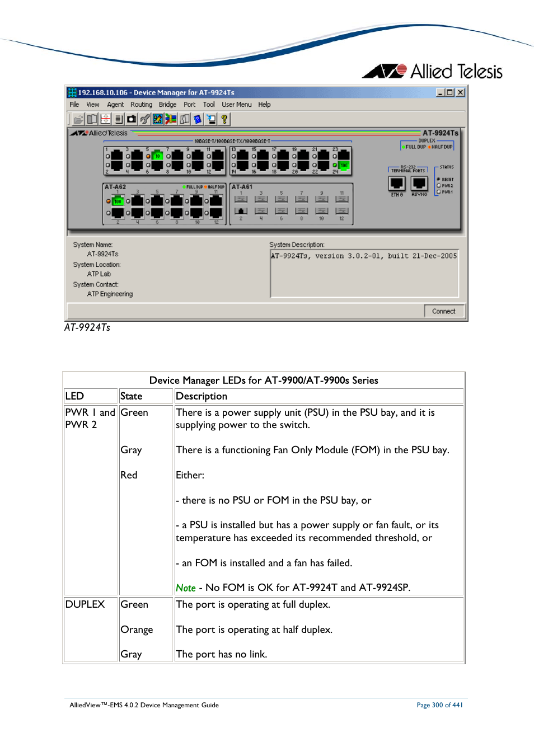Close the Device Manager window
The width and height of the screenshot is (534, 756).
click(x=460, y=92)
